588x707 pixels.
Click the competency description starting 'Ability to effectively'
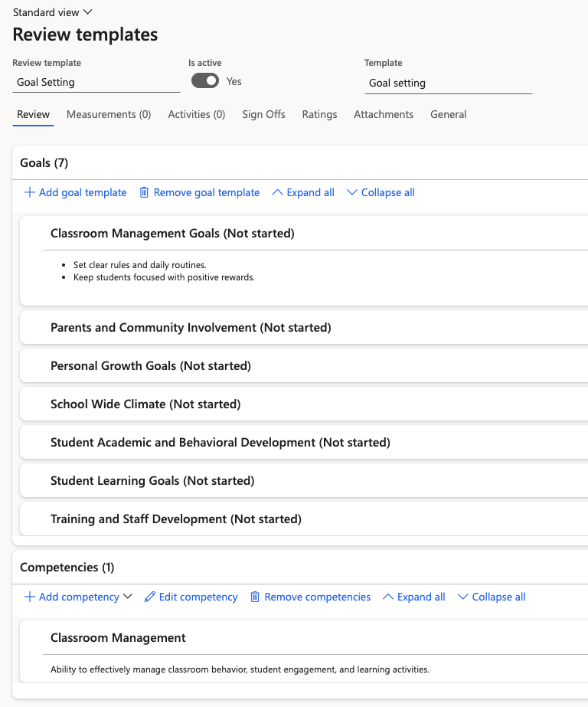240,669
